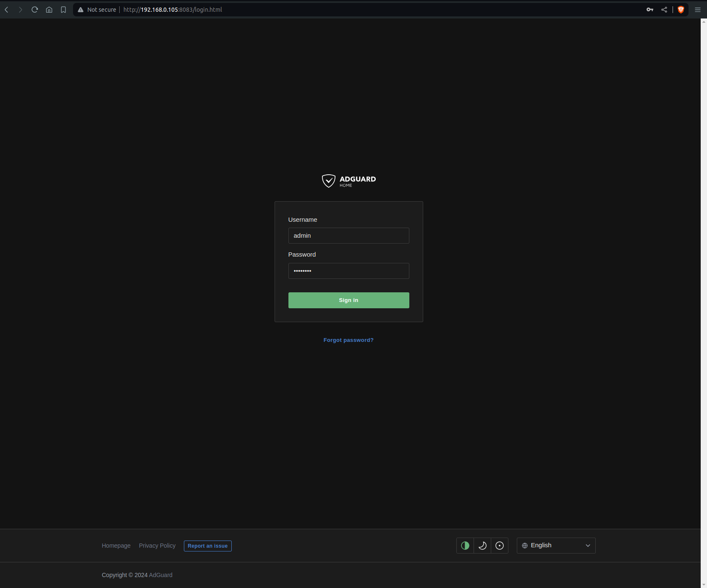707x588 pixels.
Task: Open the browser hamburger menu
Action: [698, 10]
